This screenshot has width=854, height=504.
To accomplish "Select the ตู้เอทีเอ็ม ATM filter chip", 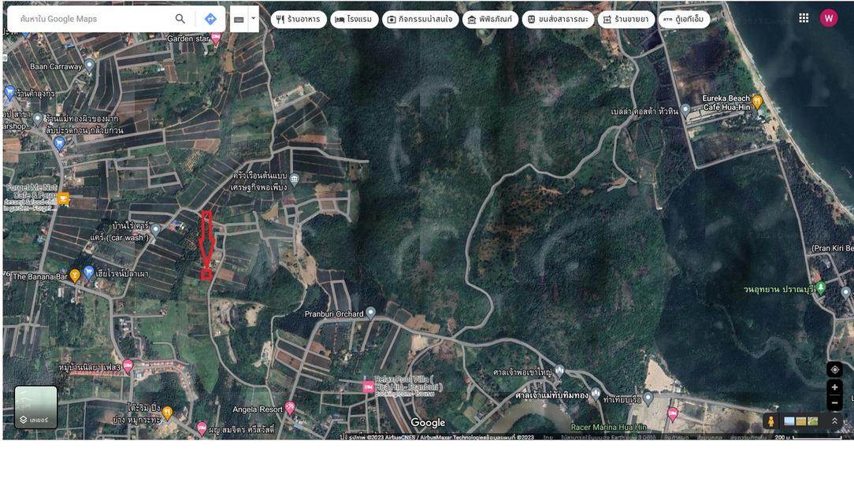I will [x=684, y=19].
